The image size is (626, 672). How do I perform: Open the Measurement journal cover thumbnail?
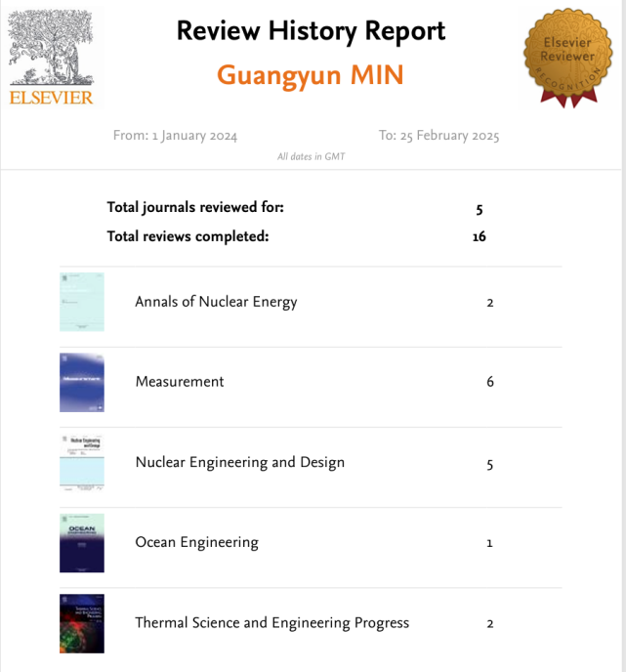81,382
